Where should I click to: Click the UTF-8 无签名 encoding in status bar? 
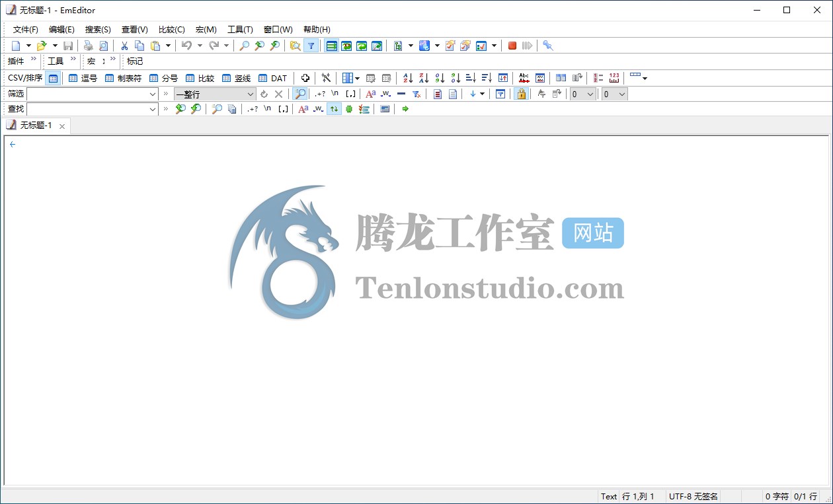tap(693, 496)
